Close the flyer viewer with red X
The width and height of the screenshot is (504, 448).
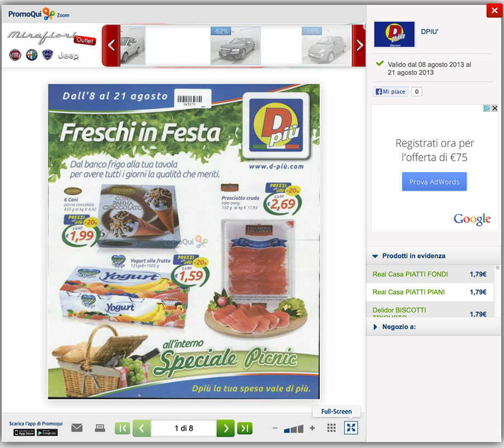pyautogui.click(x=494, y=11)
